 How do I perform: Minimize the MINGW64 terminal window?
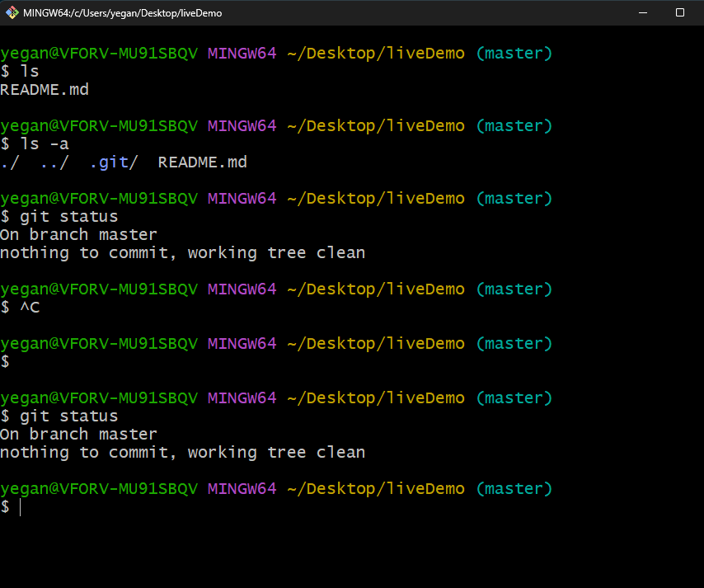[643, 12]
